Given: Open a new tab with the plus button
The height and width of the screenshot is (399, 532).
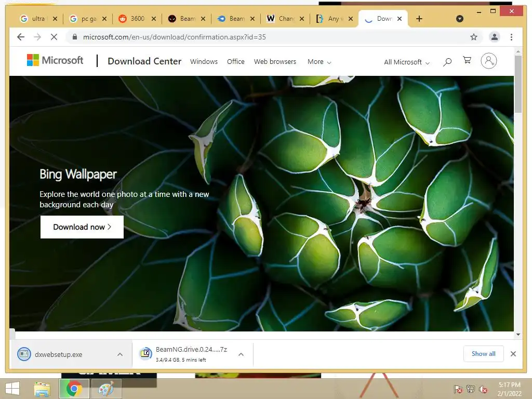Looking at the screenshot, I should pos(419,19).
